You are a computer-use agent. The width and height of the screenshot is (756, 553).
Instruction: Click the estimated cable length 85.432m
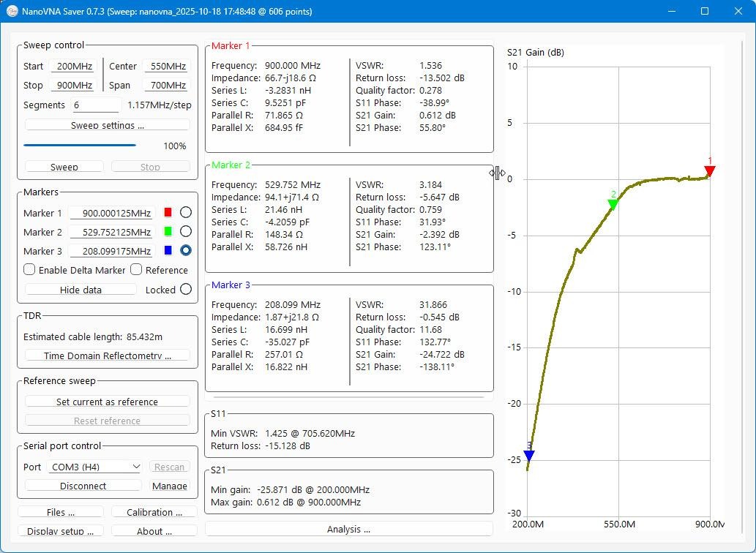coord(144,336)
